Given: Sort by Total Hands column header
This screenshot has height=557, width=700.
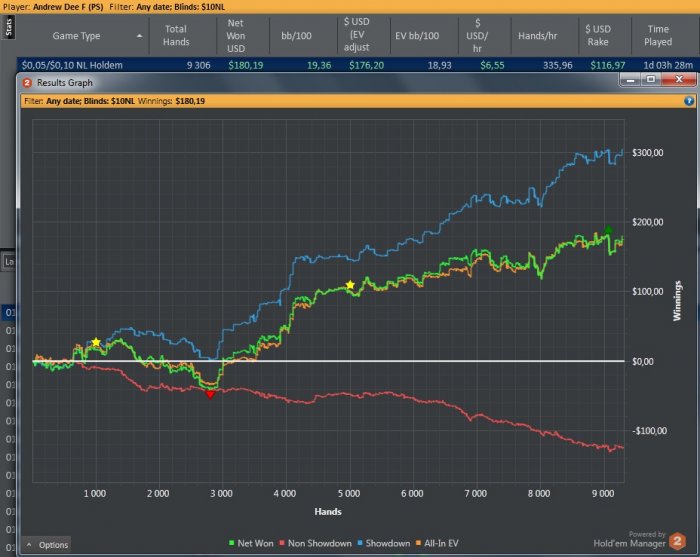Looking at the screenshot, I should click(176, 36).
